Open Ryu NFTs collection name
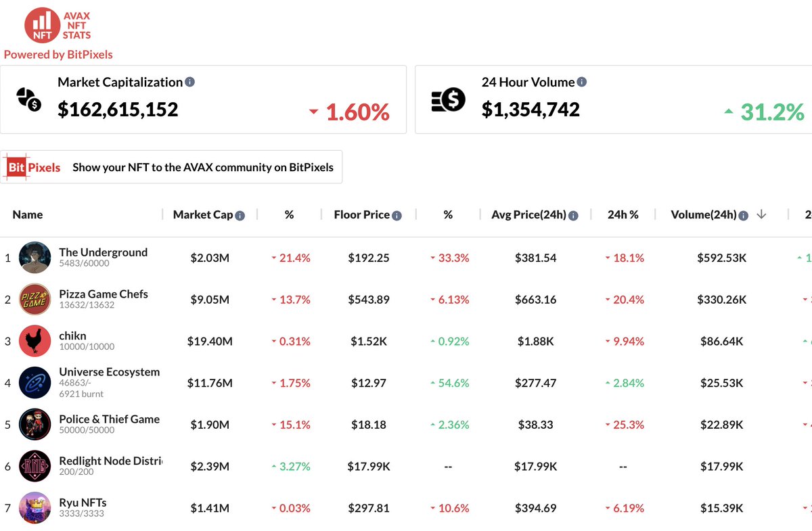This screenshot has height=531, width=812. tap(83, 503)
